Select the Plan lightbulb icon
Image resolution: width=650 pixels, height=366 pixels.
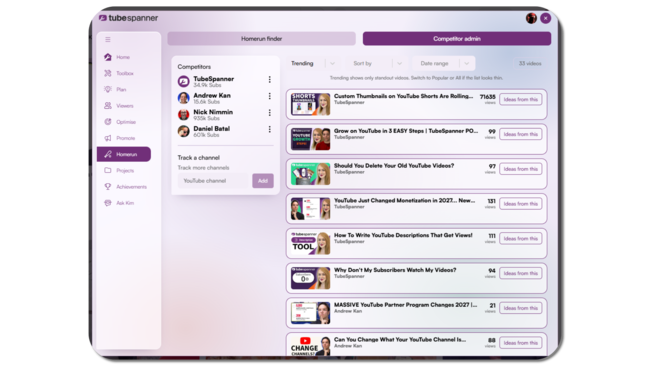click(x=108, y=90)
